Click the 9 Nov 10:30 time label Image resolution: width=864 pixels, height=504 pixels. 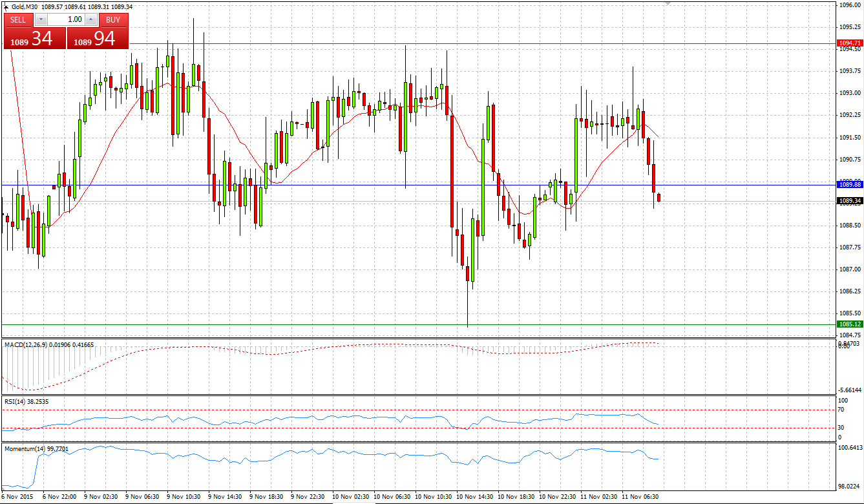point(184,497)
